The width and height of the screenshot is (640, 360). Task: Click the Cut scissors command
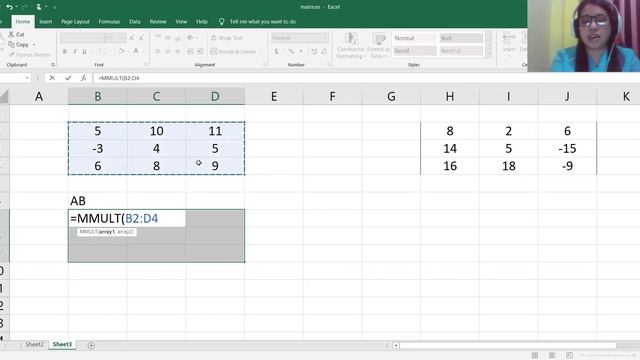coord(16,34)
